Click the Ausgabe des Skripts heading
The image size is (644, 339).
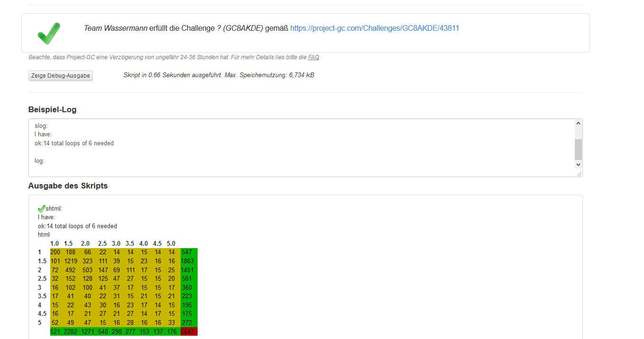click(x=68, y=186)
